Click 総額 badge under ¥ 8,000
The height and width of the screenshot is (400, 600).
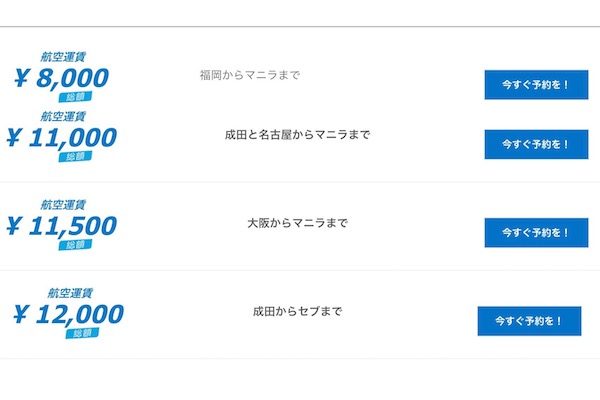tap(75, 97)
